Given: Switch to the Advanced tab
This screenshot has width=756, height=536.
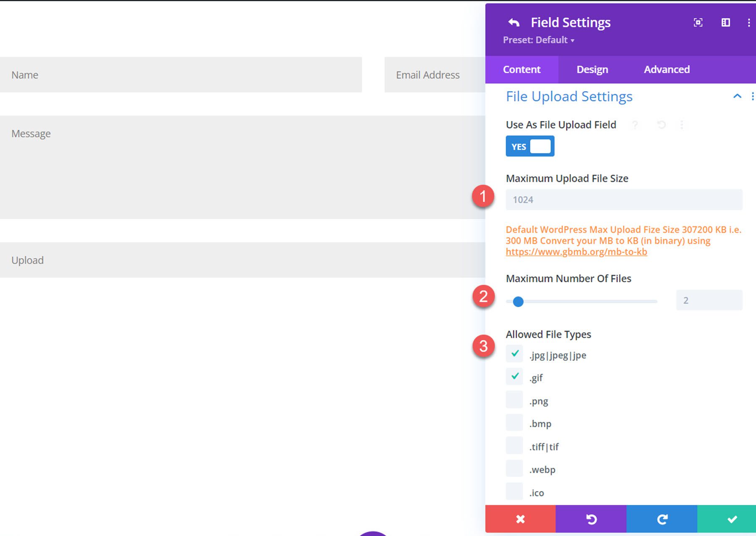Looking at the screenshot, I should coord(666,69).
